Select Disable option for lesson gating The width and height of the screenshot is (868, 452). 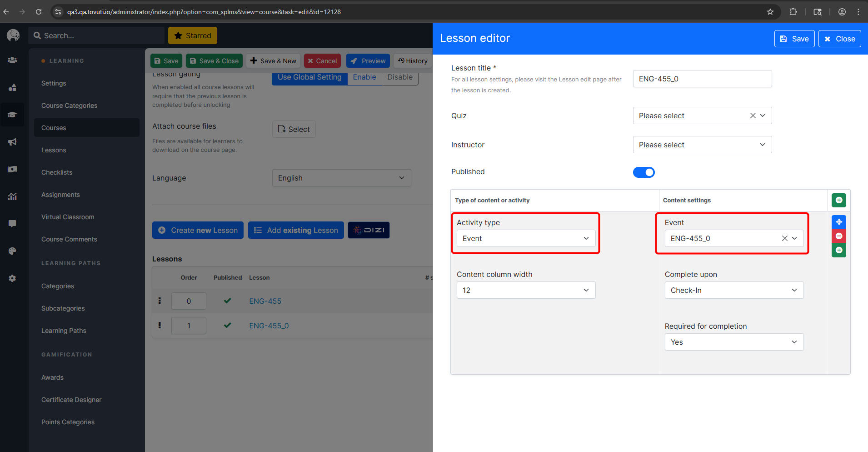click(x=400, y=77)
